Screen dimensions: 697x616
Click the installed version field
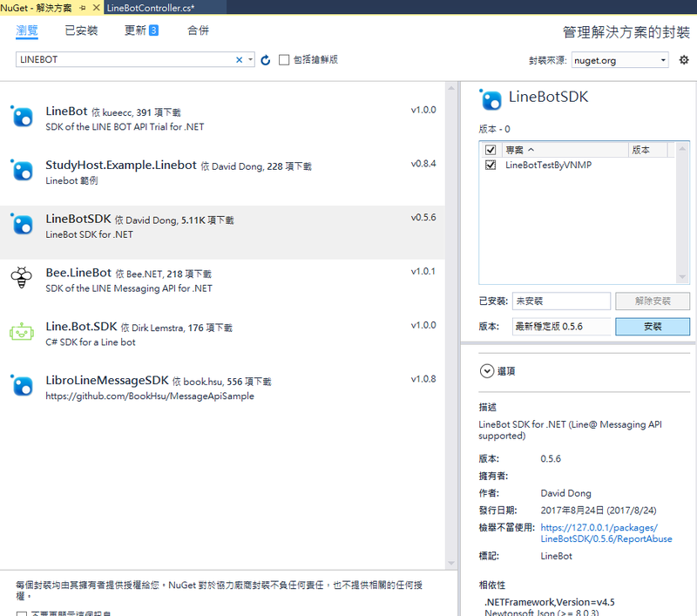[561, 301]
